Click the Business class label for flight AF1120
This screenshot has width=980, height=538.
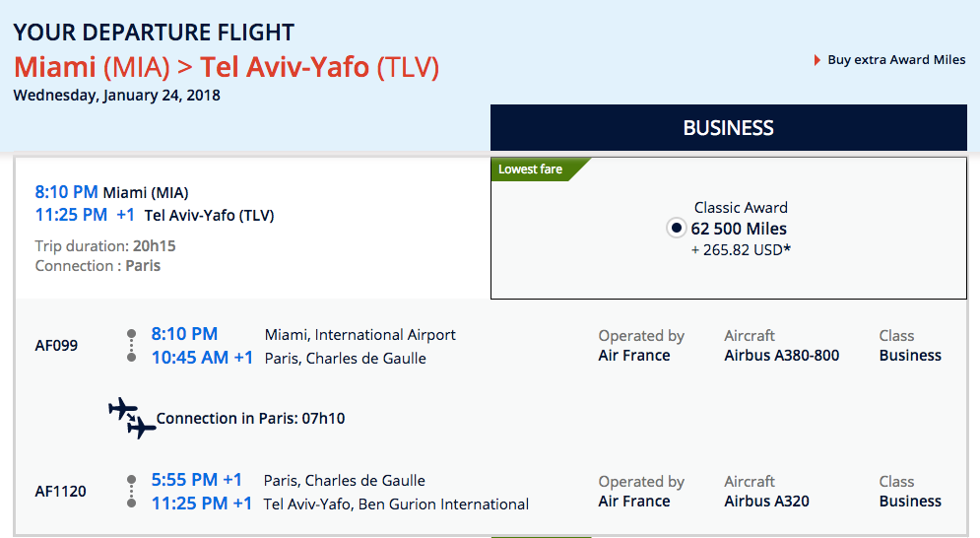[910, 502]
